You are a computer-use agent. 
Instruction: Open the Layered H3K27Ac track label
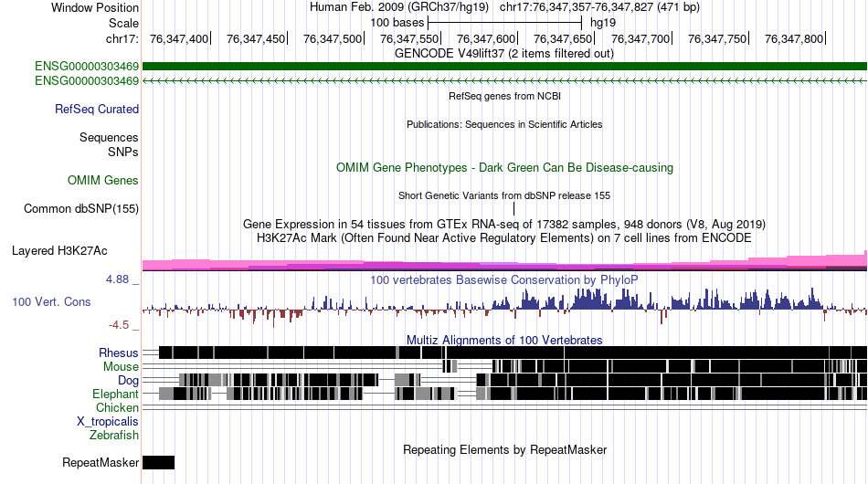pos(59,250)
